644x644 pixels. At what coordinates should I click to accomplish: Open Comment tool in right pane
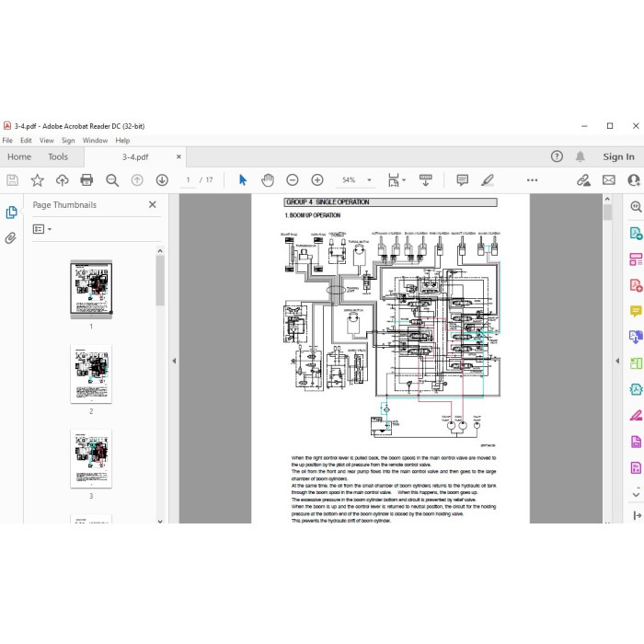pyautogui.click(x=636, y=311)
